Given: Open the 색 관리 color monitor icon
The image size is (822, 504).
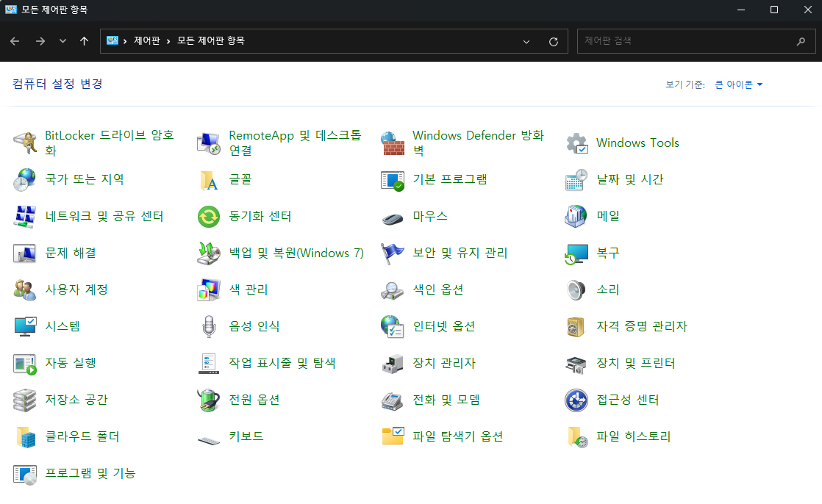Looking at the screenshot, I should 209,289.
